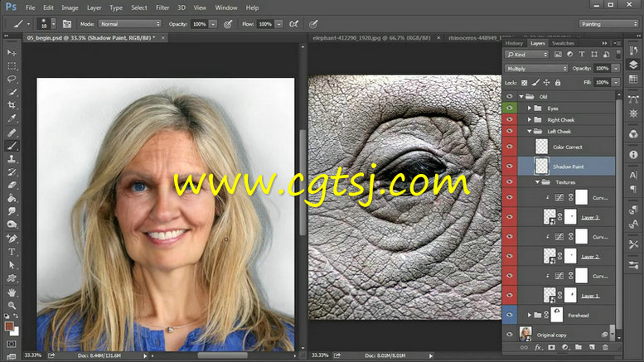Select the Spot Healing Brush tool
The width and height of the screenshot is (644, 362).
click(x=12, y=133)
